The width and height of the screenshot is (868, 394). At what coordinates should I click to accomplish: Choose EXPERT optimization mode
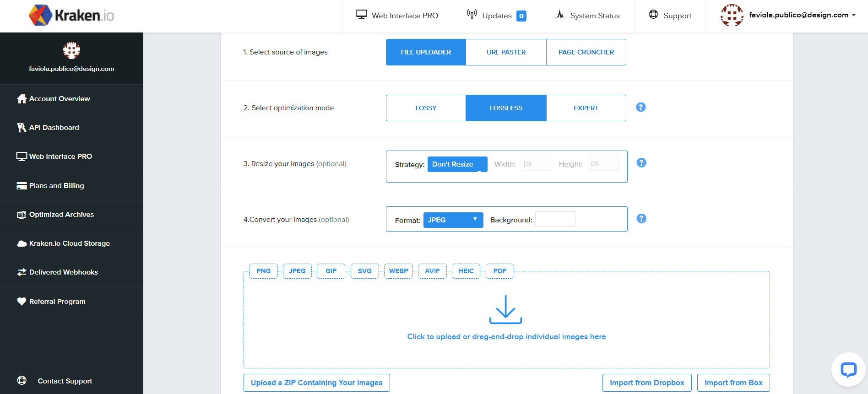click(x=586, y=108)
